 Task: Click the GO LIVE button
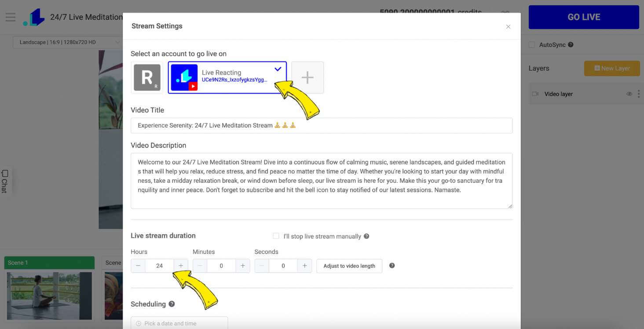pyautogui.click(x=584, y=17)
